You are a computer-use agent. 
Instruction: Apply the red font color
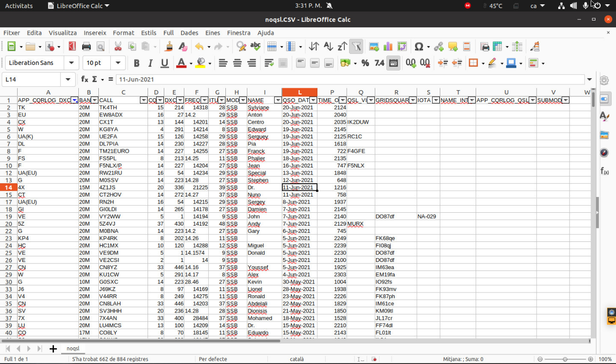coord(181,63)
